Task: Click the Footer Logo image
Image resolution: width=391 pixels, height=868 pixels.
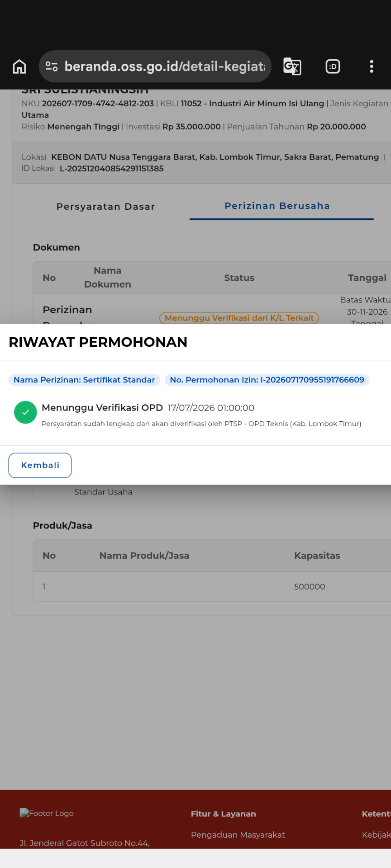Action: tap(47, 813)
